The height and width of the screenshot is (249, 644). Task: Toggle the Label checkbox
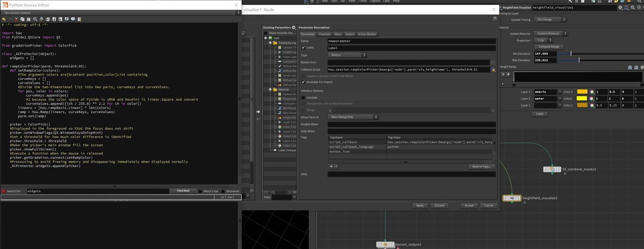(303, 48)
